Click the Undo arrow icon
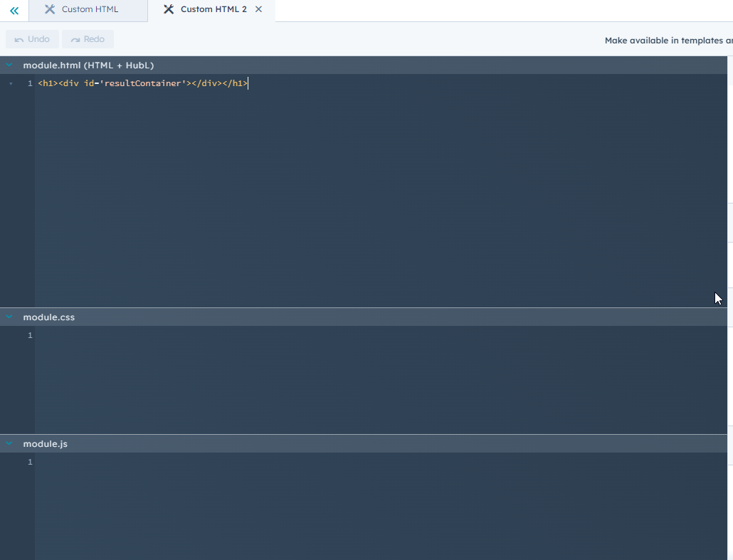 click(18, 38)
